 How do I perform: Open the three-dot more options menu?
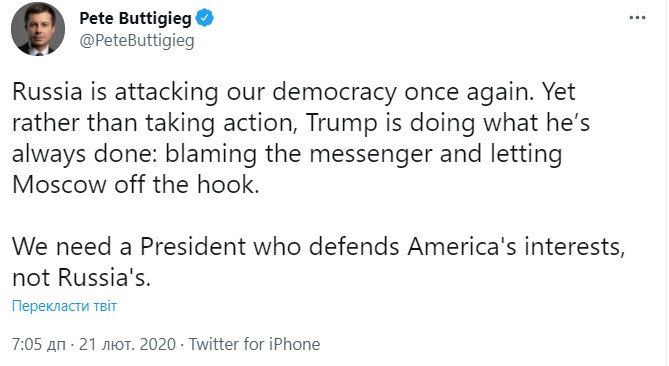[x=637, y=18]
